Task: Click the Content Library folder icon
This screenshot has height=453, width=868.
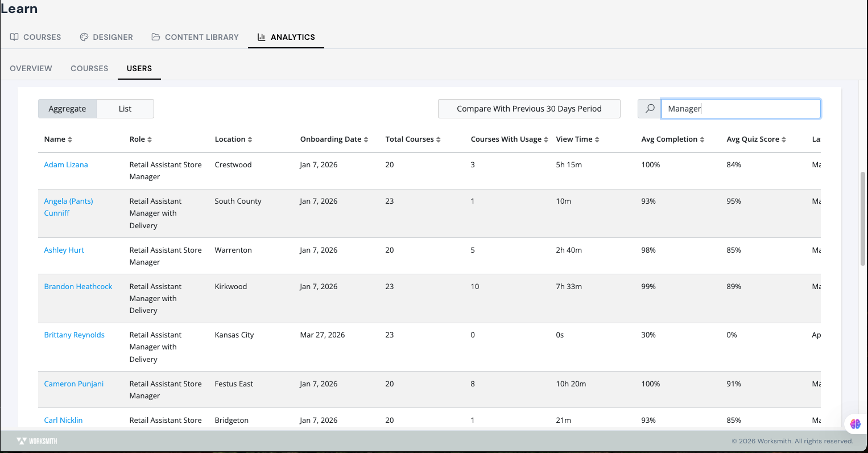Action: pos(156,37)
